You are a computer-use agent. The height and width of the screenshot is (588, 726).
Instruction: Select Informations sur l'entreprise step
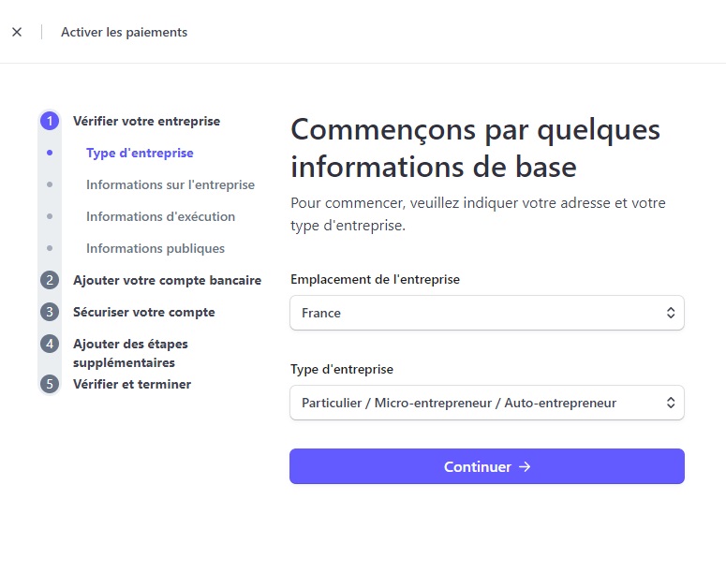[x=170, y=184]
